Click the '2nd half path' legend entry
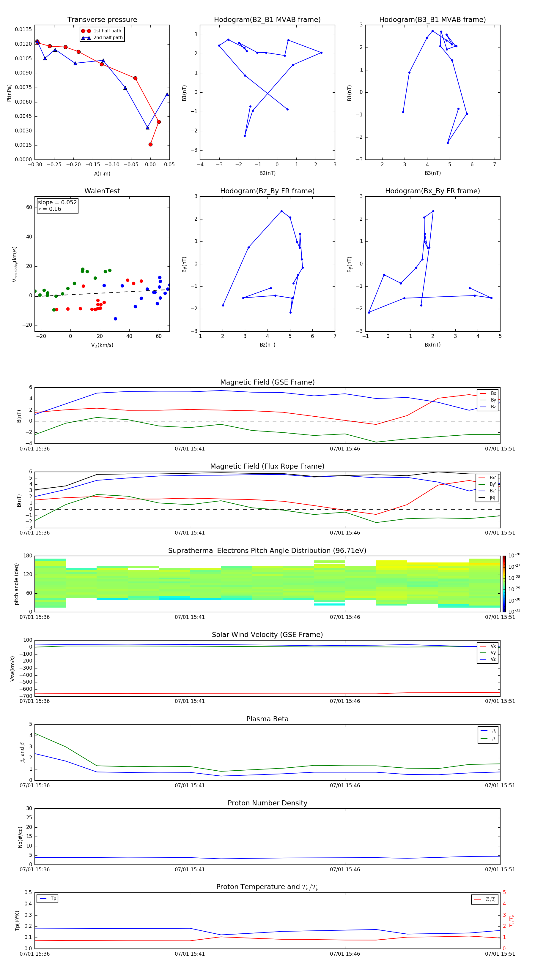 tap(102, 38)
